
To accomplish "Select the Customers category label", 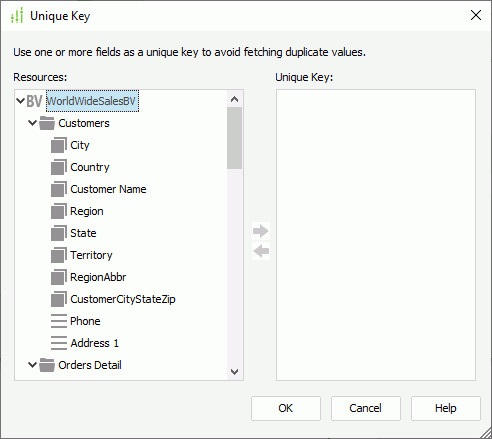I will [84, 123].
